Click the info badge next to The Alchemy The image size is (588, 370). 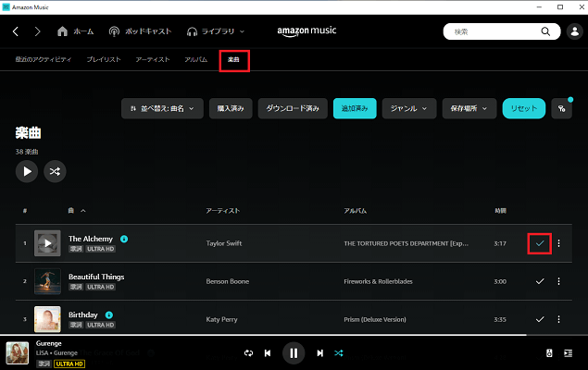(124, 239)
